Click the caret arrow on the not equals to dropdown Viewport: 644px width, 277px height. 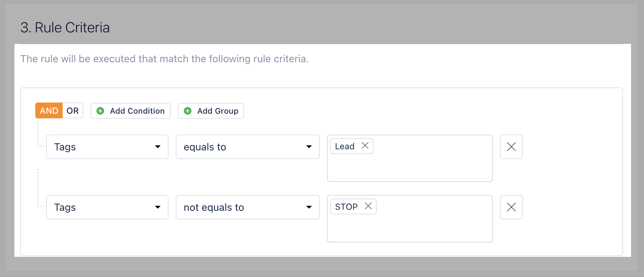point(309,207)
